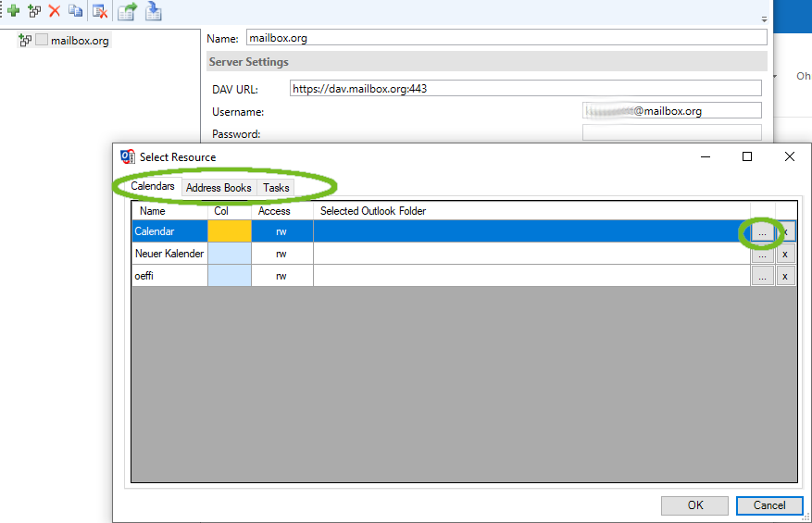Viewport: 812px width, 523px height.
Task: Browse Outlook folder for Calendar row
Action: coord(762,232)
